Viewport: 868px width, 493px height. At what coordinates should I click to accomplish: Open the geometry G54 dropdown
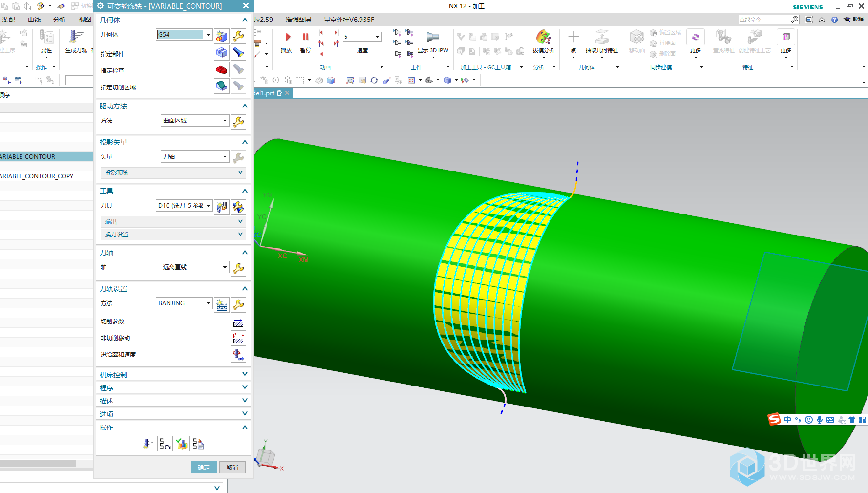click(208, 35)
